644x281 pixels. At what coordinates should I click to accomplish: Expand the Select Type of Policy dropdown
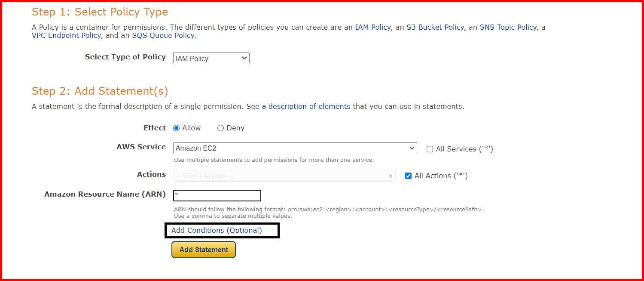[x=211, y=58]
